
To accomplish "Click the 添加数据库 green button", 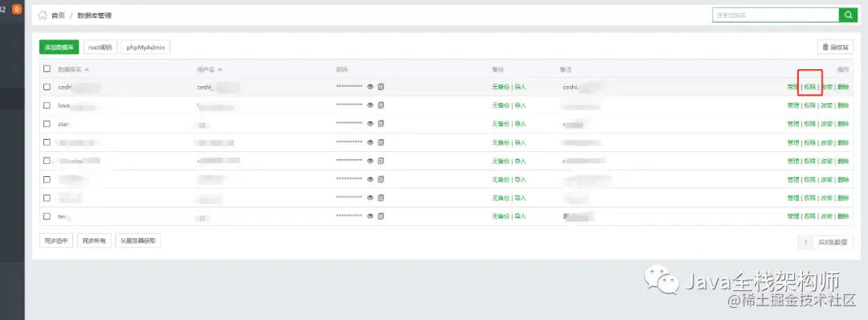I will [x=59, y=47].
